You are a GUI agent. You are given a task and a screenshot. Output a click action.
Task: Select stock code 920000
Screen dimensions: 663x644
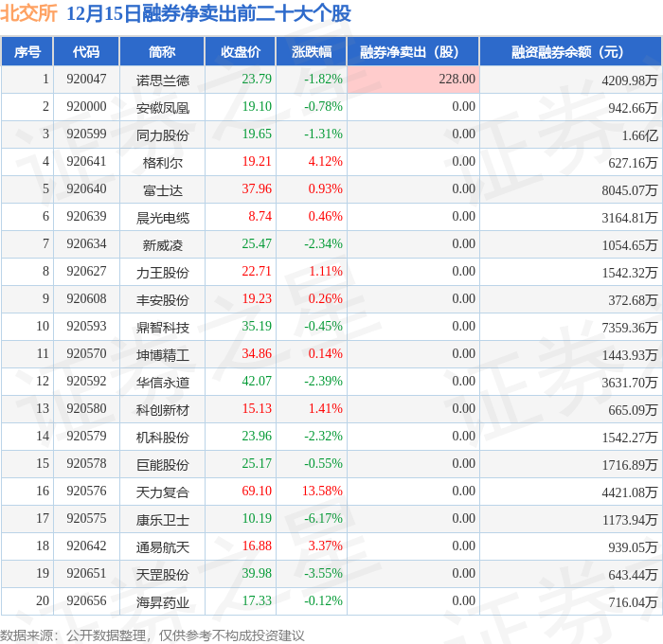click(86, 107)
